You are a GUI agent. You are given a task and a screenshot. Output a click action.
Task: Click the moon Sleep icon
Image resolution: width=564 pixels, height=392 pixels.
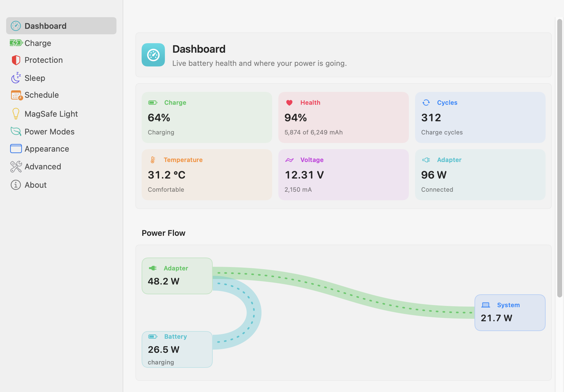16,78
